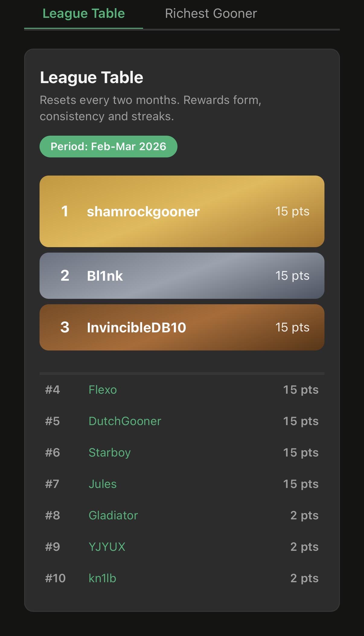Open InvincibleDB10's third-place bronze card
Viewport: 364px width, 636px height.
[x=182, y=327]
